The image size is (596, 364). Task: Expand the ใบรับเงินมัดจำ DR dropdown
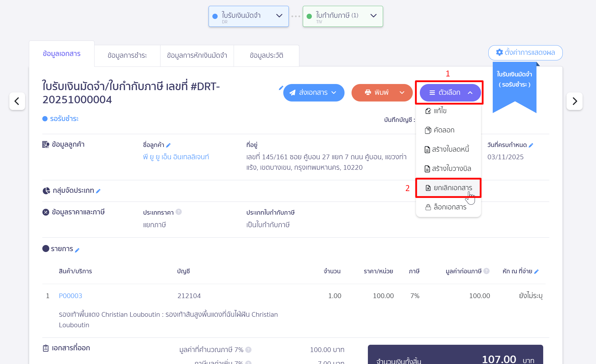tap(279, 16)
